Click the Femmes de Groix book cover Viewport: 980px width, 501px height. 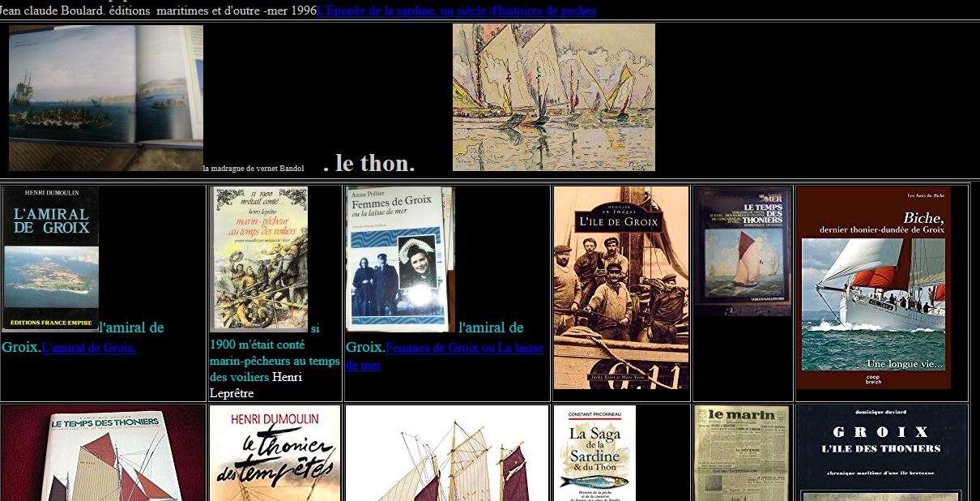click(x=400, y=259)
